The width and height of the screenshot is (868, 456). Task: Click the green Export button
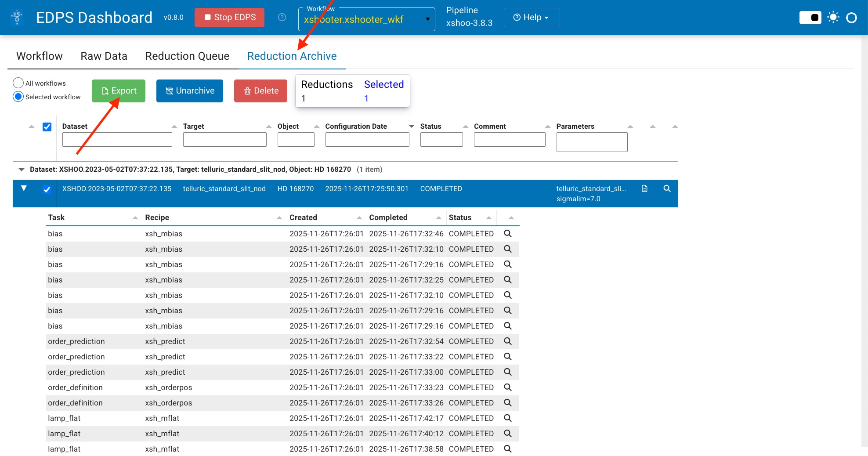pyautogui.click(x=119, y=91)
